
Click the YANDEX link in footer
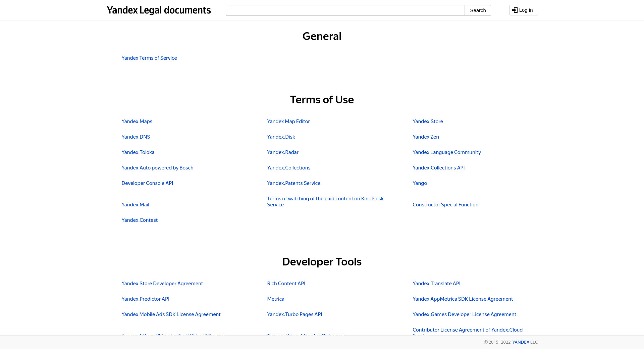521,342
